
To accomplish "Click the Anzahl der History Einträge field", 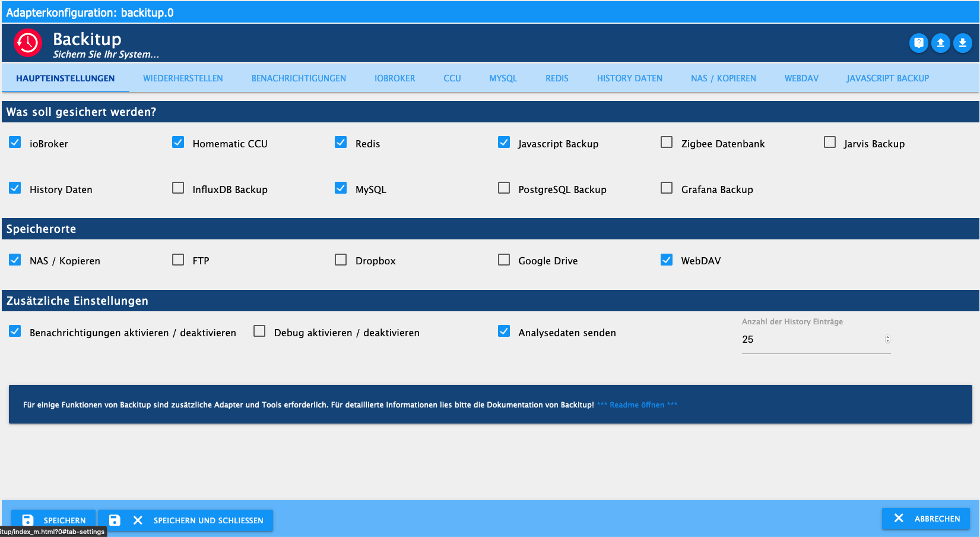I will tap(816, 340).
